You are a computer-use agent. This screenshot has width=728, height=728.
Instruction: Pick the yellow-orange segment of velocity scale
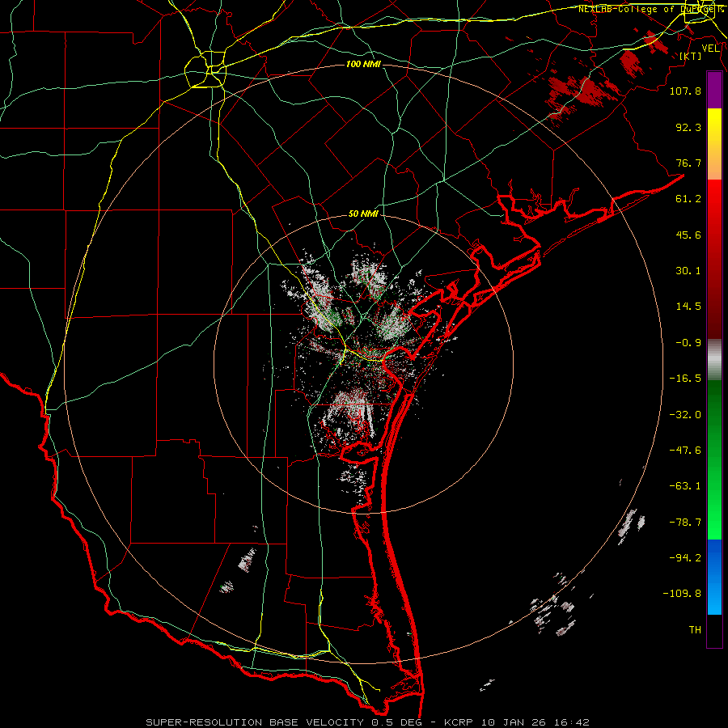pyautogui.click(x=714, y=144)
